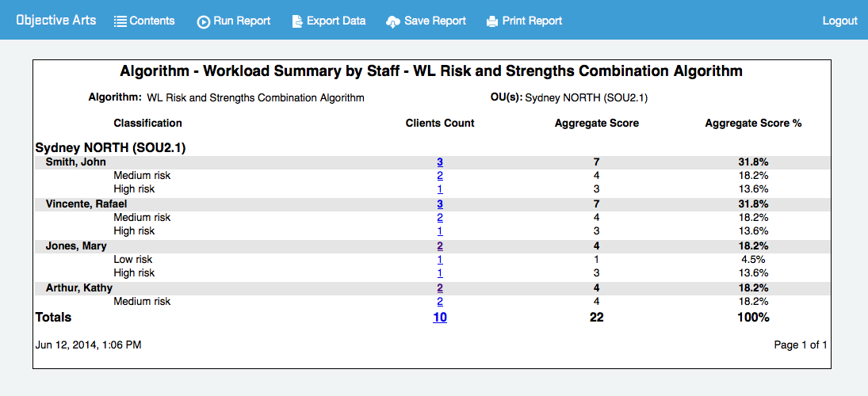Screen dimensions: 868x396
Task: Open the Totals clients count link
Action: click(x=440, y=318)
